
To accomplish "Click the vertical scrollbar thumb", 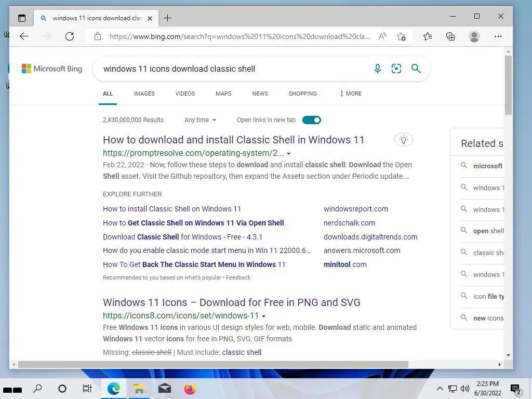I will pos(508,85).
